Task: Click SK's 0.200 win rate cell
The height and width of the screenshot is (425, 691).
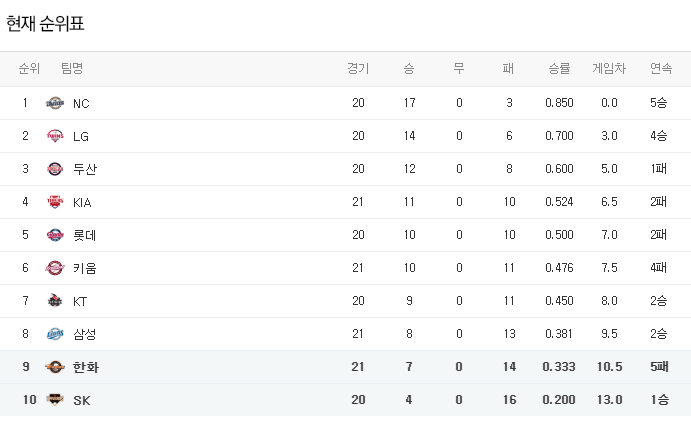Action: [x=559, y=400]
